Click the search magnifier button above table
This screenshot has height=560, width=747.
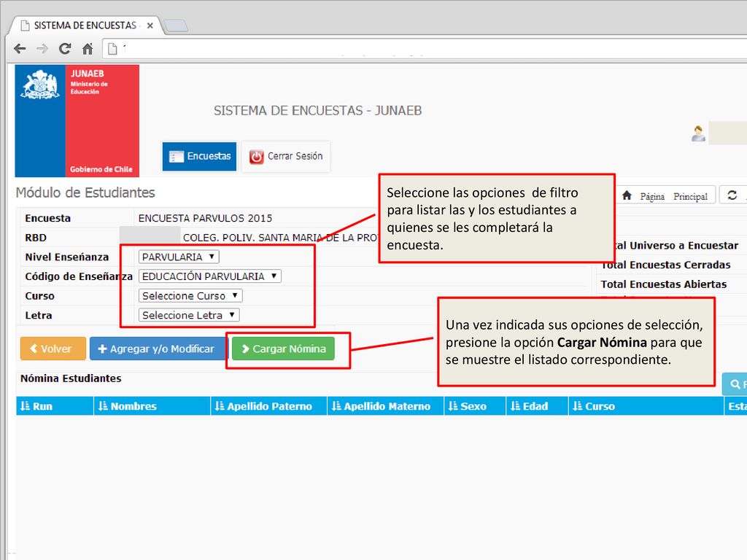tap(735, 384)
